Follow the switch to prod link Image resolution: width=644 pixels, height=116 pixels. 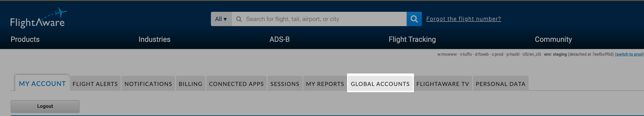(629, 54)
